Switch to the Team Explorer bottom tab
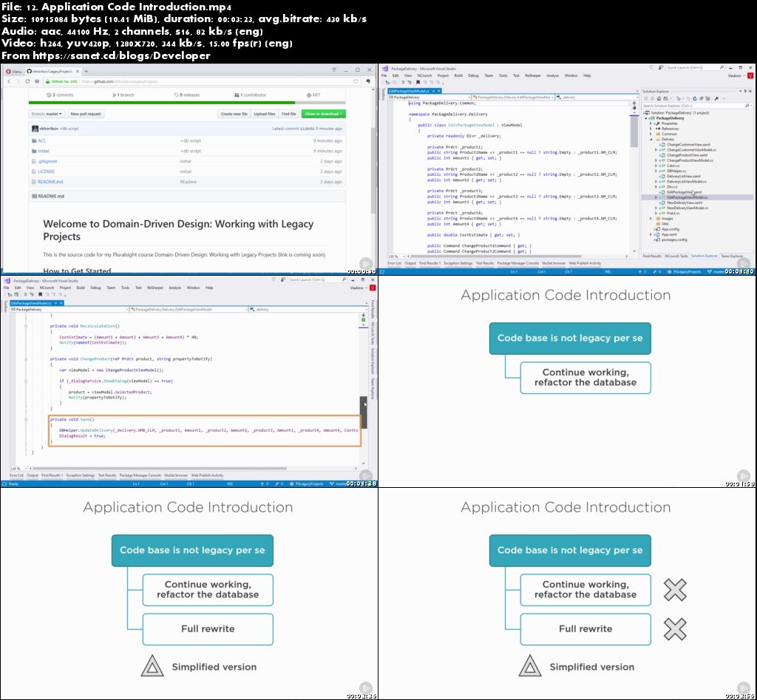Screen dimensions: 757x700 click(x=732, y=256)
